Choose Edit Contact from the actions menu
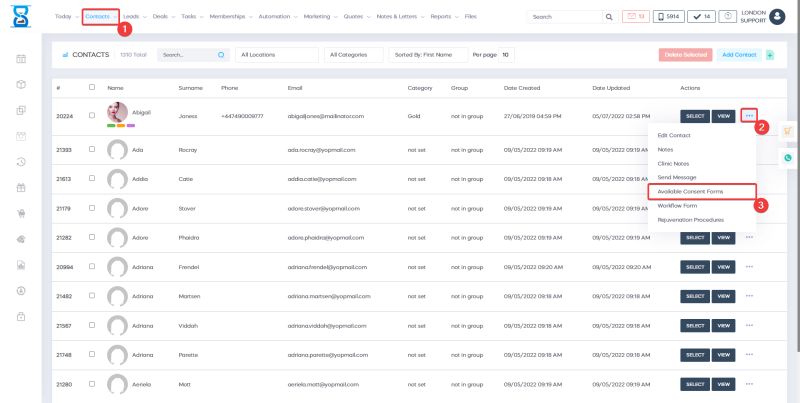 coord(674,135)
